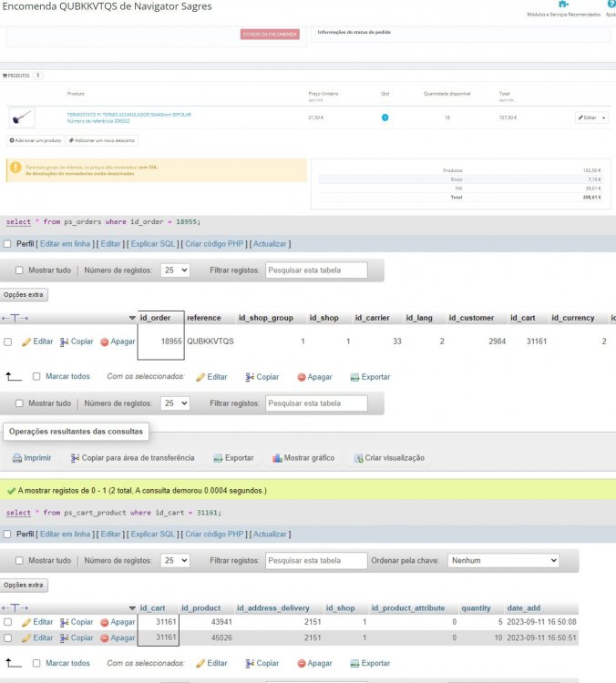Click Copiar para área de transferência icon
The image size is (616, 683).
click(75, 458)
